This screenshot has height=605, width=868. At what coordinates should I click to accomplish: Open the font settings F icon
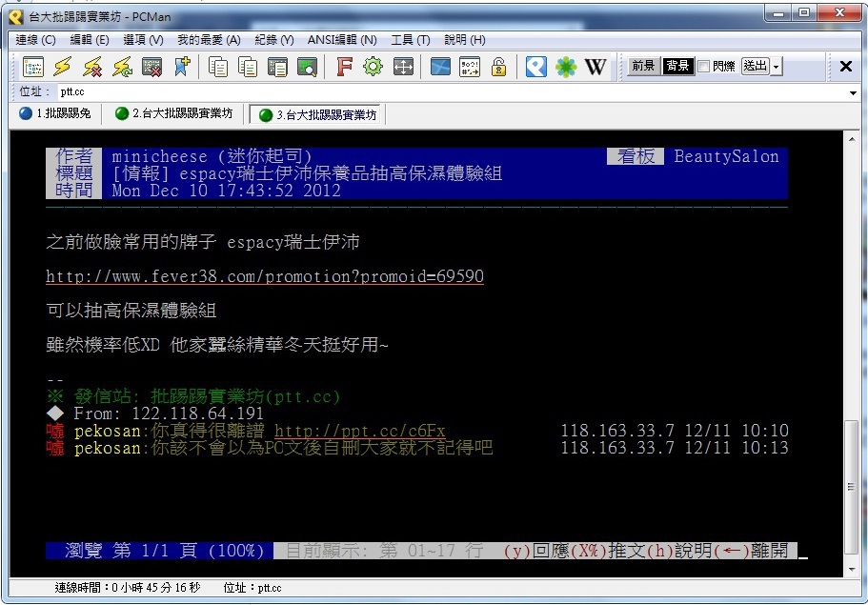344,67
